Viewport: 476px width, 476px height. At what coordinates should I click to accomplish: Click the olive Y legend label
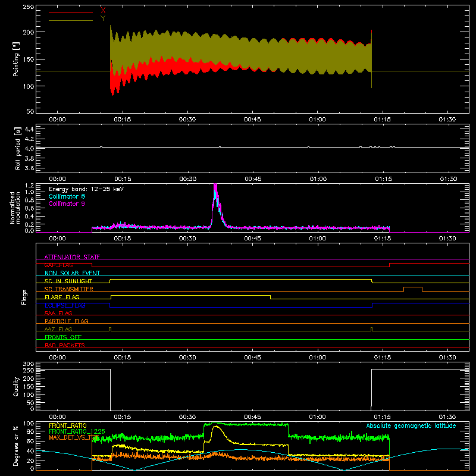(103, 18)
